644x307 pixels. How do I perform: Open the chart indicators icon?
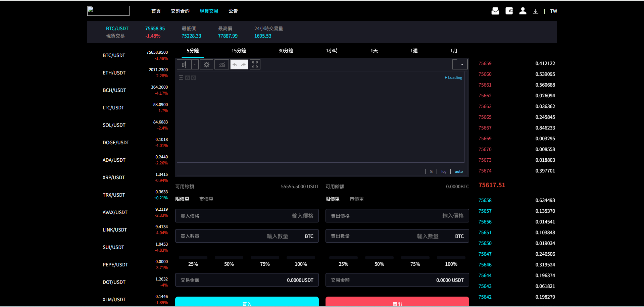click(x=221, y=64)
